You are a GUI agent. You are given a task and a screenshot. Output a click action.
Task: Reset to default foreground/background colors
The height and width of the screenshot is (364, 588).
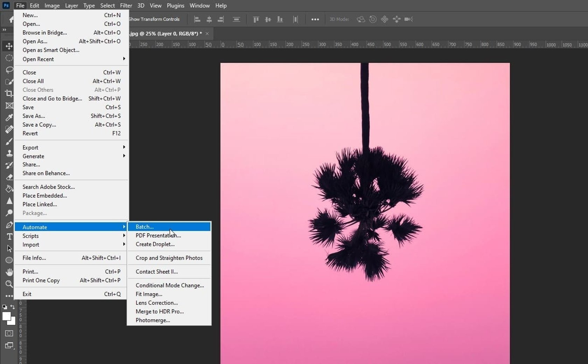5,307
